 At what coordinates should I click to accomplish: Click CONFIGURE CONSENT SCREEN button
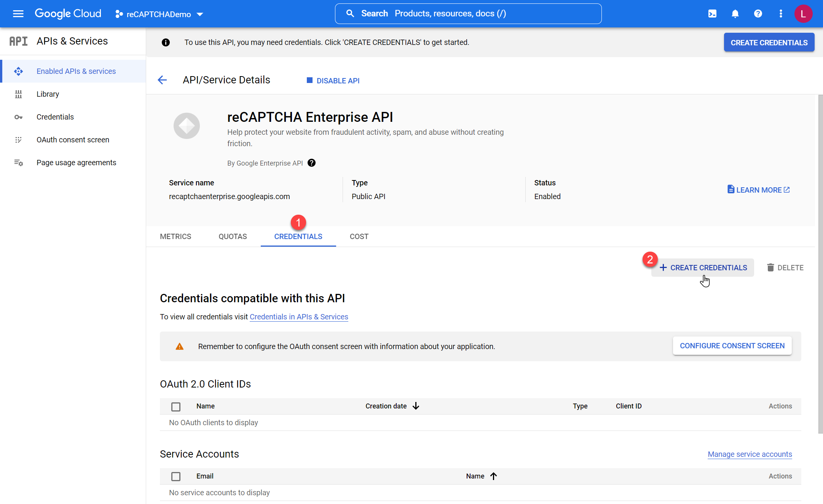coord(732,346)
